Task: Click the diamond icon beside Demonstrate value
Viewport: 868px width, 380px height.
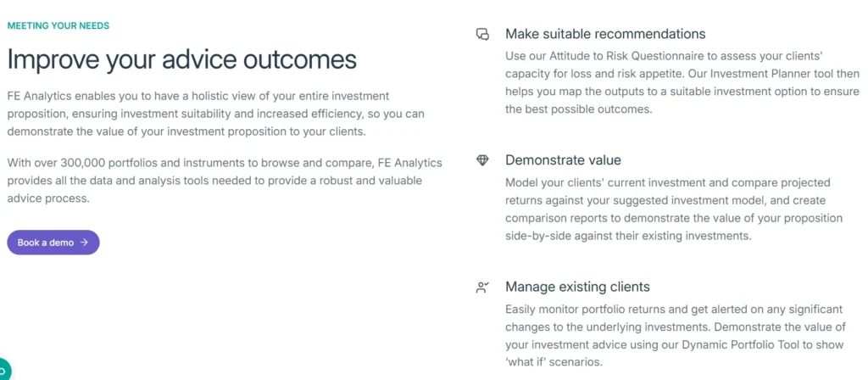Action: point(482,160)
